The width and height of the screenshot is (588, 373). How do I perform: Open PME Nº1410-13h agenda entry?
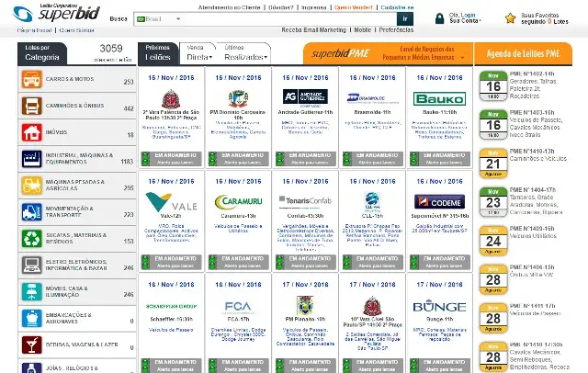(532, 151)
